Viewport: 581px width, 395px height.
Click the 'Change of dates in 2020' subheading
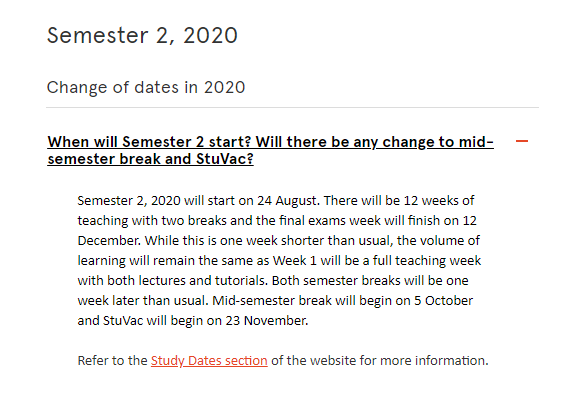coord(146,87)
